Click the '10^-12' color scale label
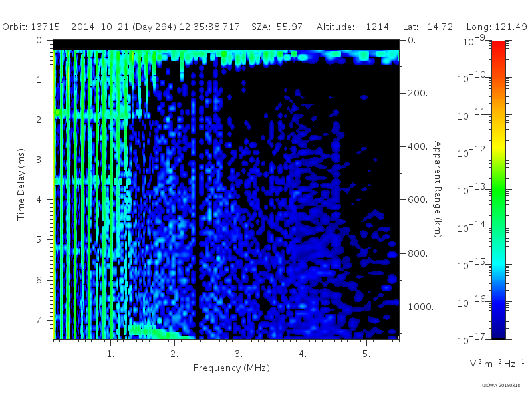This screenshot has width=532, height=399. [472, 152]
